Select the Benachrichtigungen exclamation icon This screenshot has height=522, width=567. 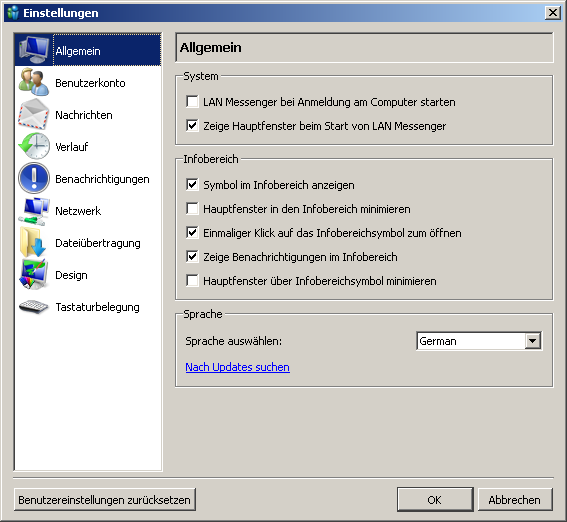(x=34, y=178)
